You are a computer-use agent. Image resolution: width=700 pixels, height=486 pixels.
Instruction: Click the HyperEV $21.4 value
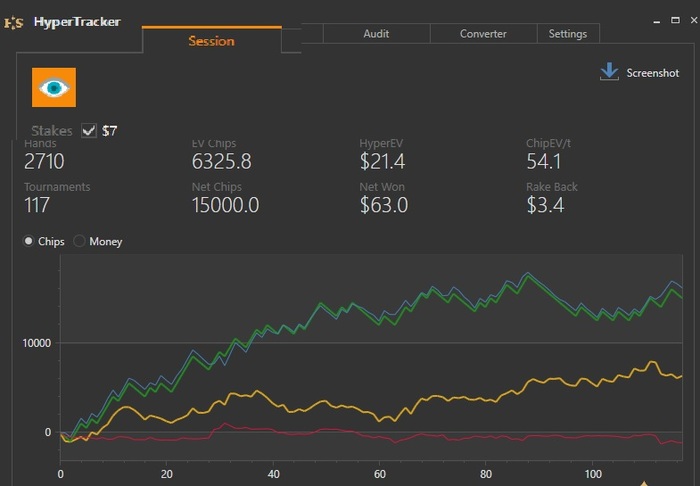click(382, 162)
